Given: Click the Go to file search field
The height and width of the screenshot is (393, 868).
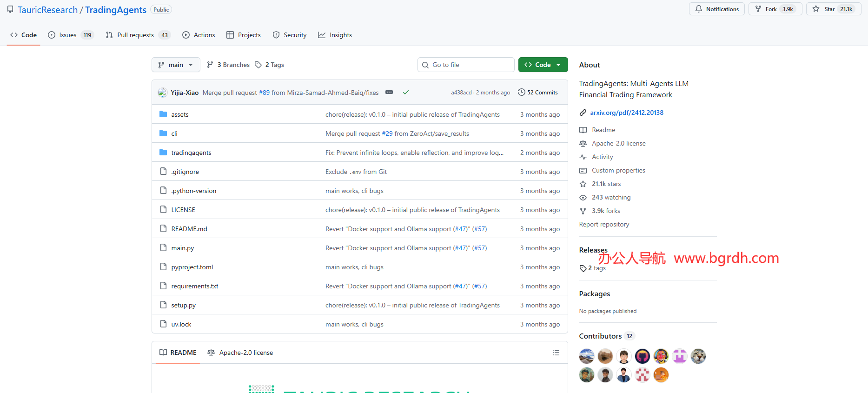Looking at the screenshot, I should point(466,65).
